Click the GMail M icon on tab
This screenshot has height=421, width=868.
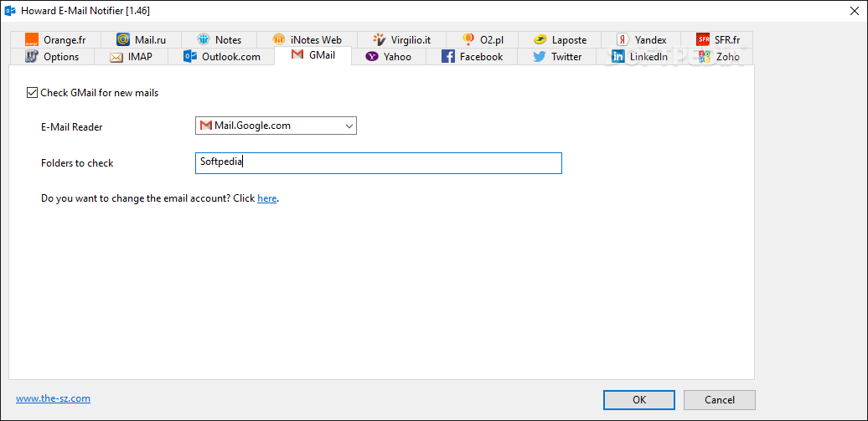click(297, 54)
